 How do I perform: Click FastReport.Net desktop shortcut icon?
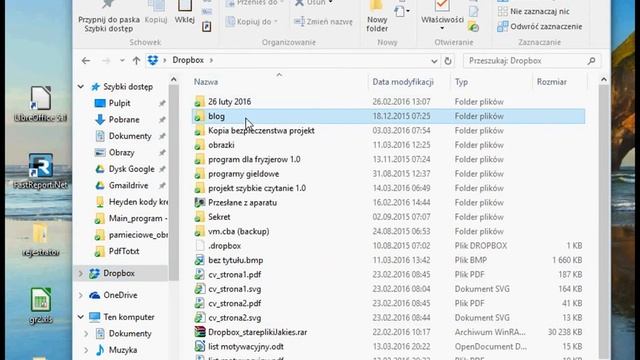[x=40, y=165]
